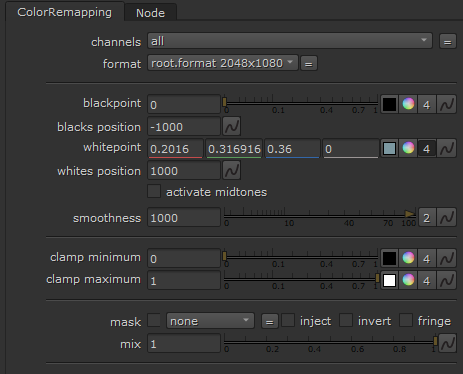Click the whitepoint blue value 0.36
Viewport: 463px width, 374px height.
pyautogui.click(x=292, y=149)
